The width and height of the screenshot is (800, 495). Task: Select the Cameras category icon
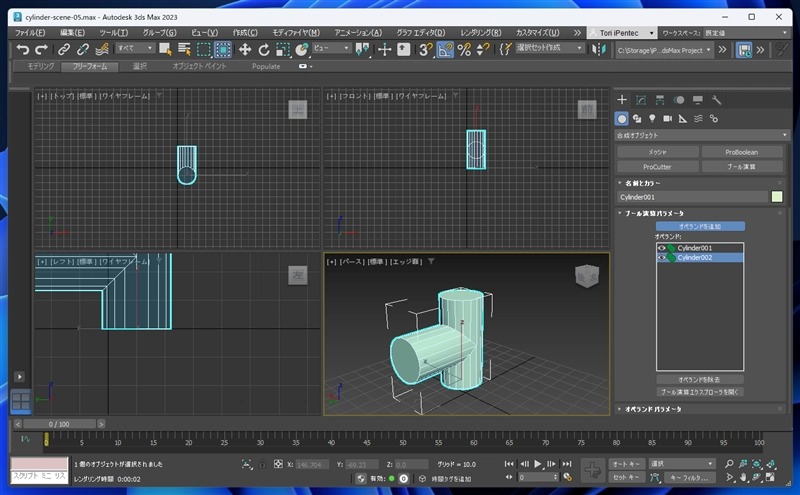pos(667,119)
